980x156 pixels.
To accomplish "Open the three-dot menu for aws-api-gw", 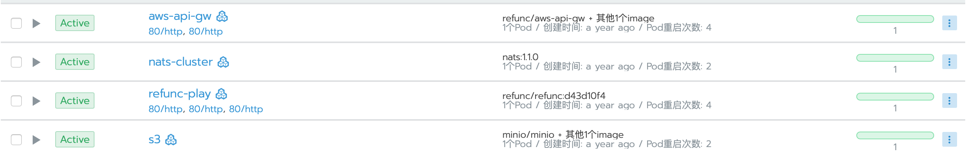I will pyautogui.click(x=949, y=23).
